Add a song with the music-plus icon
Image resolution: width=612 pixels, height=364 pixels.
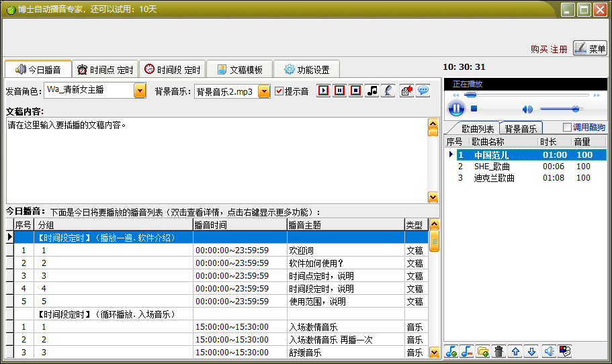click(x=451, y=351)
